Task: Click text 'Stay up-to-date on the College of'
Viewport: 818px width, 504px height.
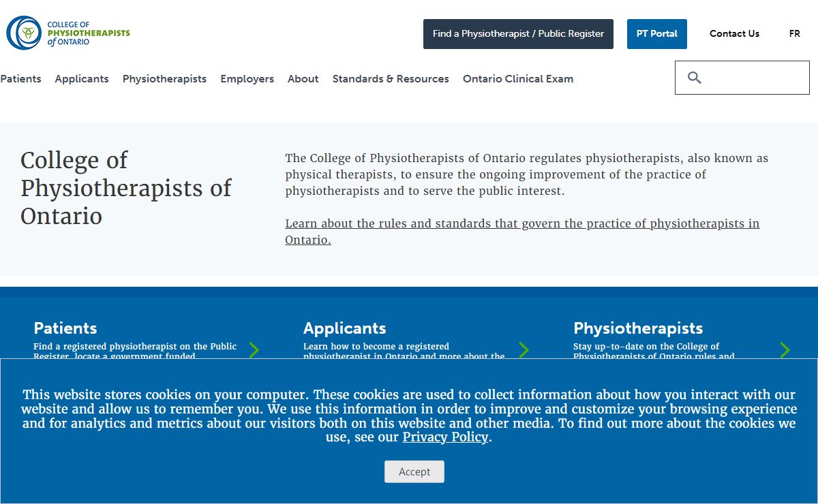Action: pyautogui.click(x=646, y=346)
